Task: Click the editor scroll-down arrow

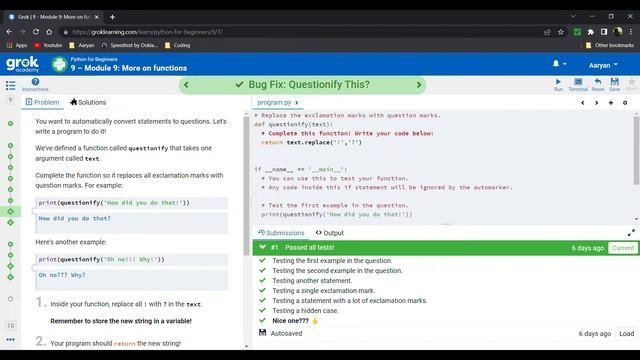Action: coord(636,220)
